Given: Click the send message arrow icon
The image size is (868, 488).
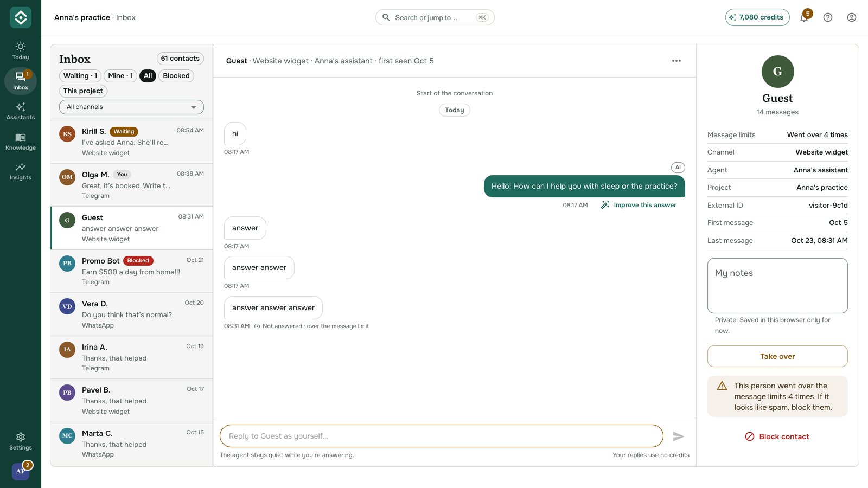Looking at the screenshot, I should pyautogui.click(x=678, y=436).
